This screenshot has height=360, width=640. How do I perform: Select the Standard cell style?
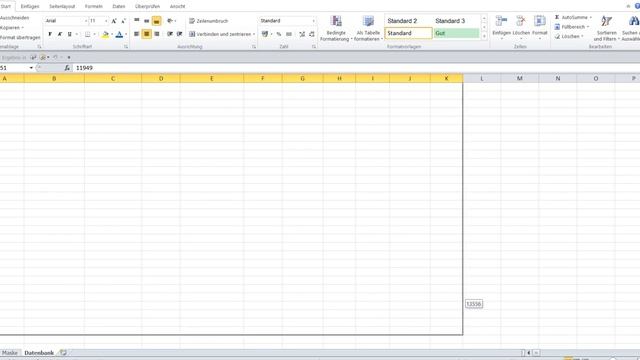click(x=408, y=33)
